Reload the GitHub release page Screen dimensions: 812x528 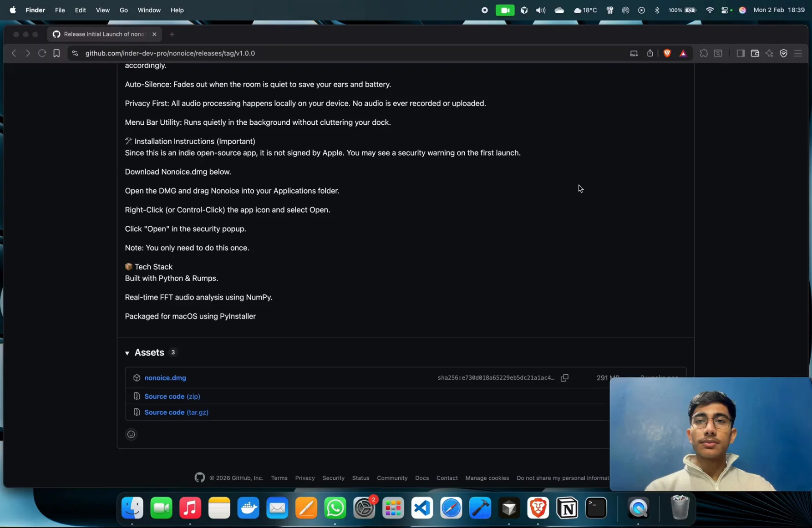(x=42, y=53)
